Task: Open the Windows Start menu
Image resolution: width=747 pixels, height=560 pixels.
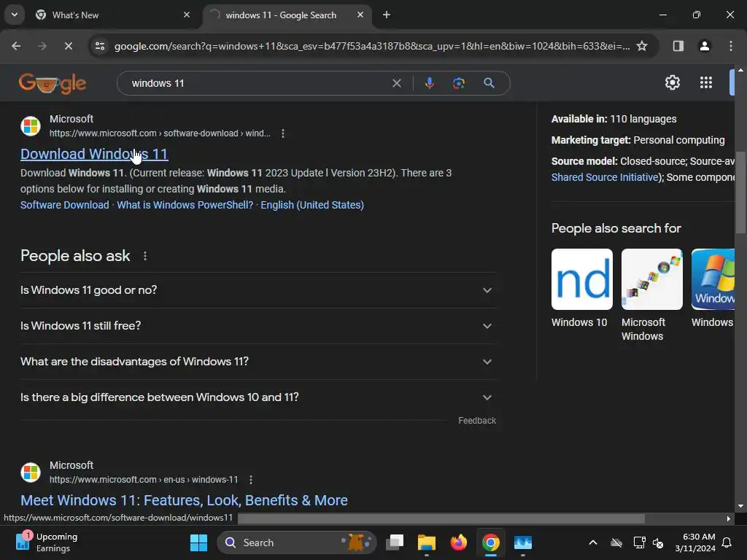Action: click(198, 542)
